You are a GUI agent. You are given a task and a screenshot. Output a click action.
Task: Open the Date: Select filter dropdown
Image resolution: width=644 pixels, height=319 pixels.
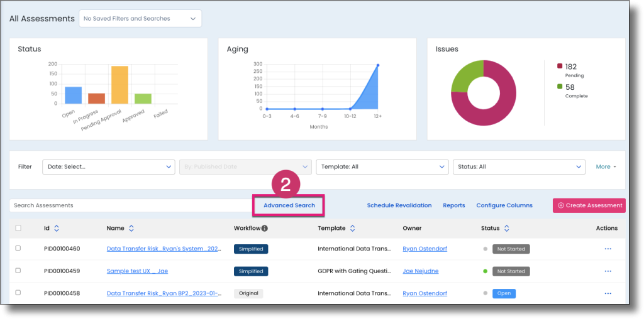click(x=109, y=167)
